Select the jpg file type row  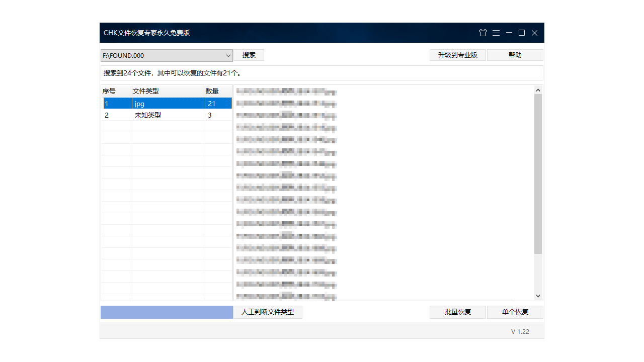[167, 104]
